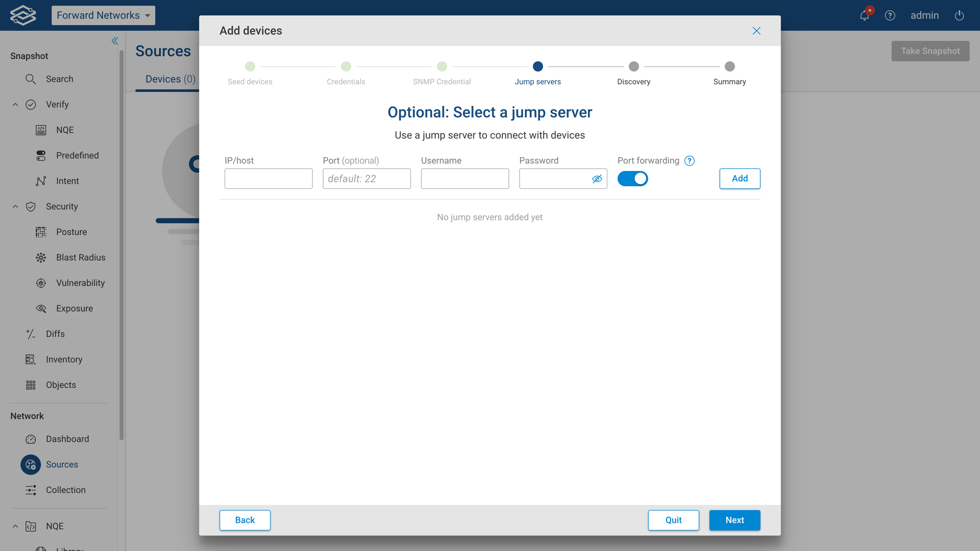
Task: Click the Next button
Action: pyautogui.click(x=734, y=520)
